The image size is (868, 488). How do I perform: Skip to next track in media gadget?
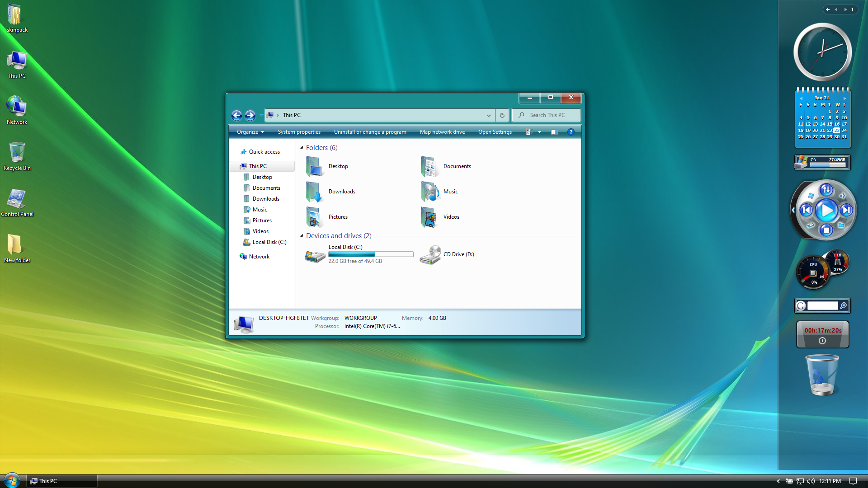tap(846, 210)
